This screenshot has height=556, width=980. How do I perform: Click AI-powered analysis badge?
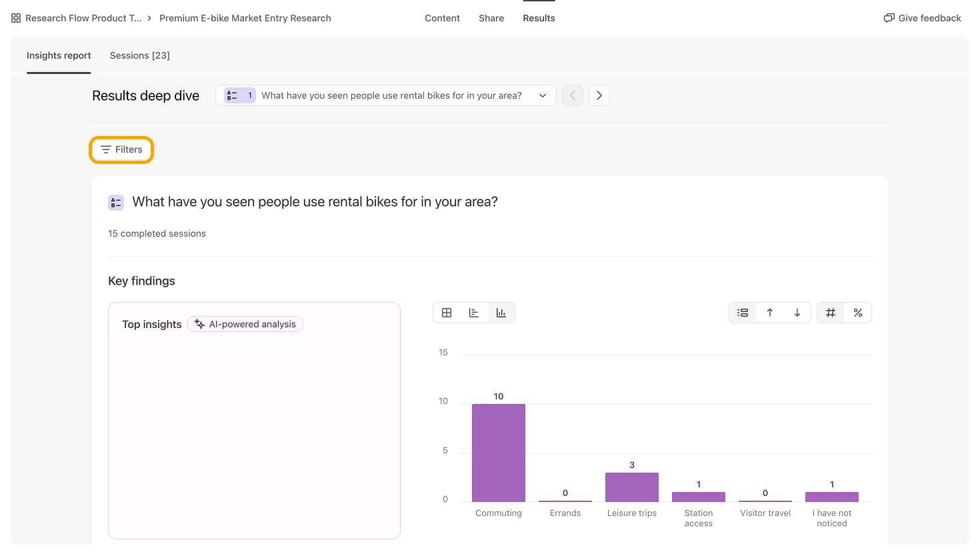point(245,324)
